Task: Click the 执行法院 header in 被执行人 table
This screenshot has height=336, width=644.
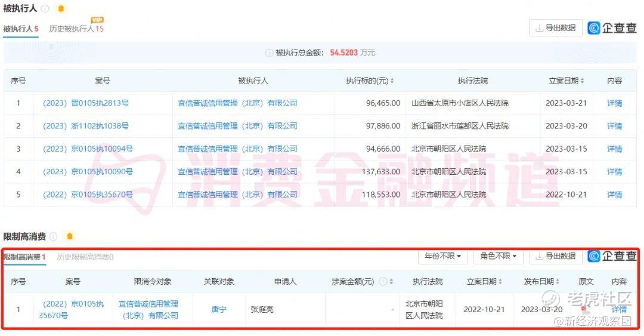Action: coord(473,81)
